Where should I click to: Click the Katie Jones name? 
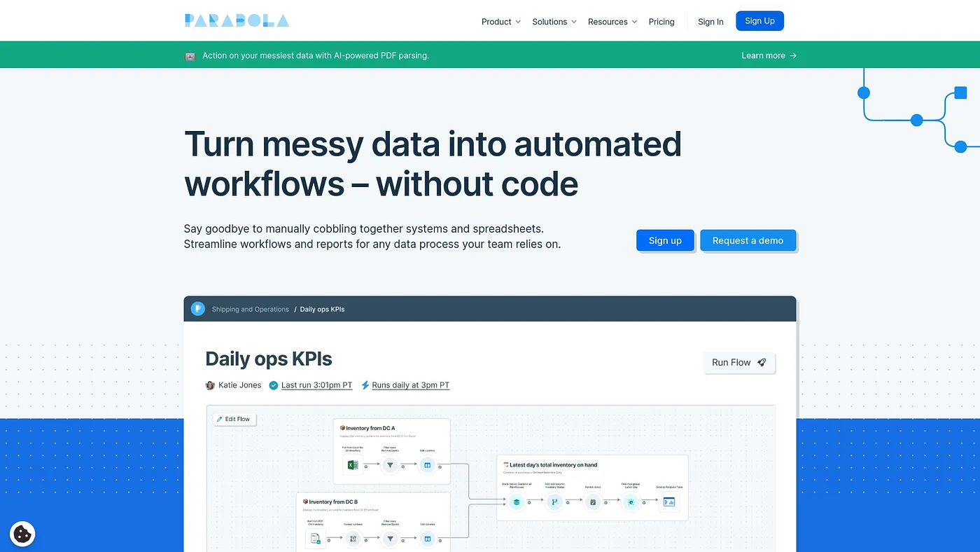pyautogui.click(x=239, y=385)
